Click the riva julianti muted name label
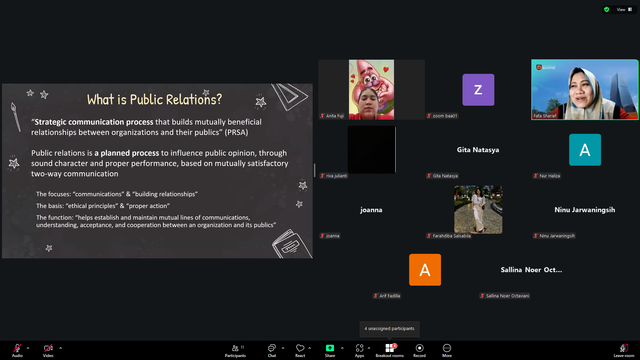Viewport: 640px width, 360px height. click(x=334, y=176)
